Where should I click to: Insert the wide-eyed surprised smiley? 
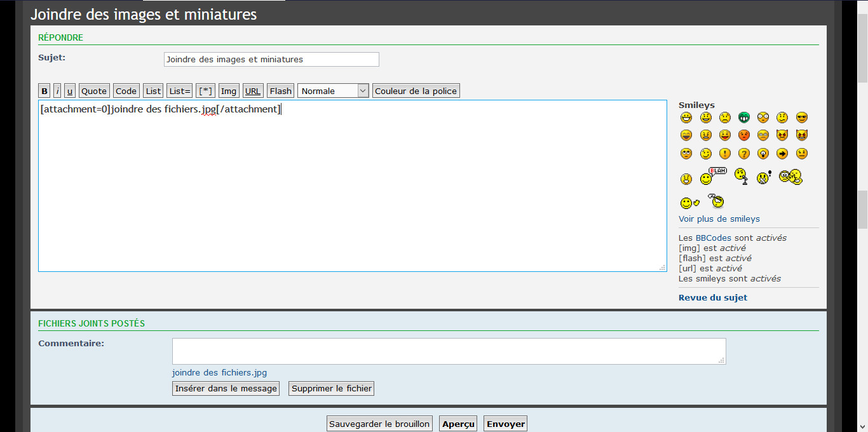763,118
